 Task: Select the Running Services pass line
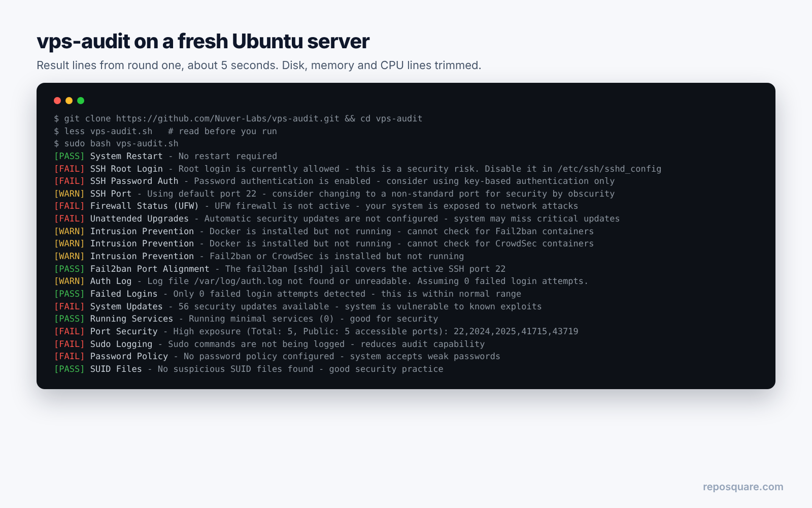(246, 319)
